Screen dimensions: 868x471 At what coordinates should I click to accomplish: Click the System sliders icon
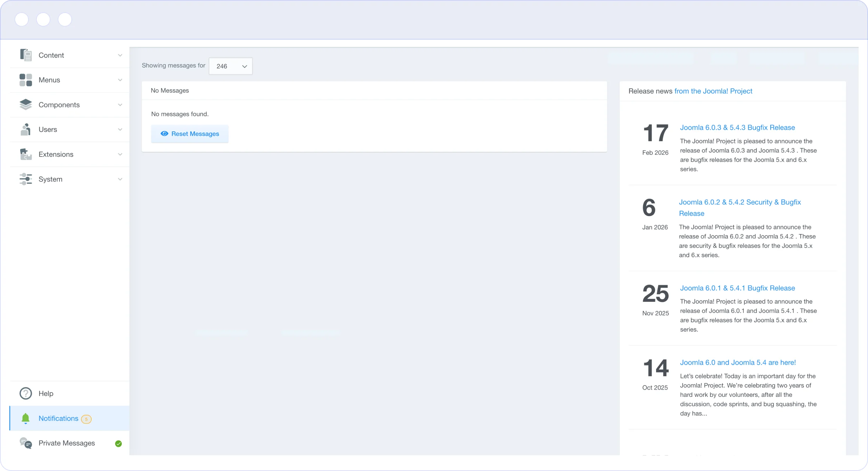tap(26, 179)
